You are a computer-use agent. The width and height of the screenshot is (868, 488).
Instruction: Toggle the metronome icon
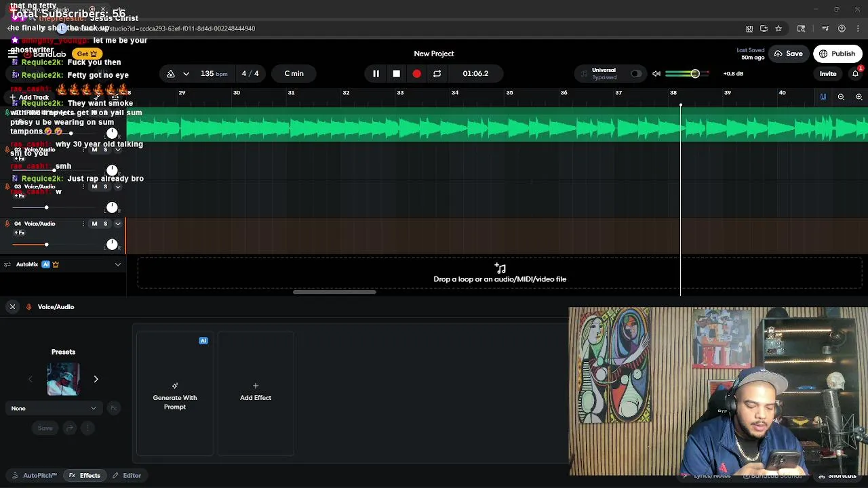171,73
